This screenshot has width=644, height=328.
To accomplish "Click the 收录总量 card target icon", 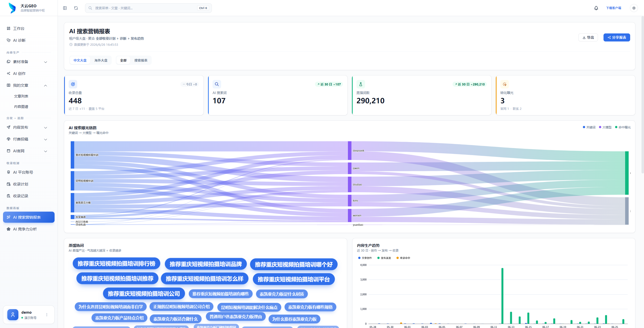I will (73, 84).
